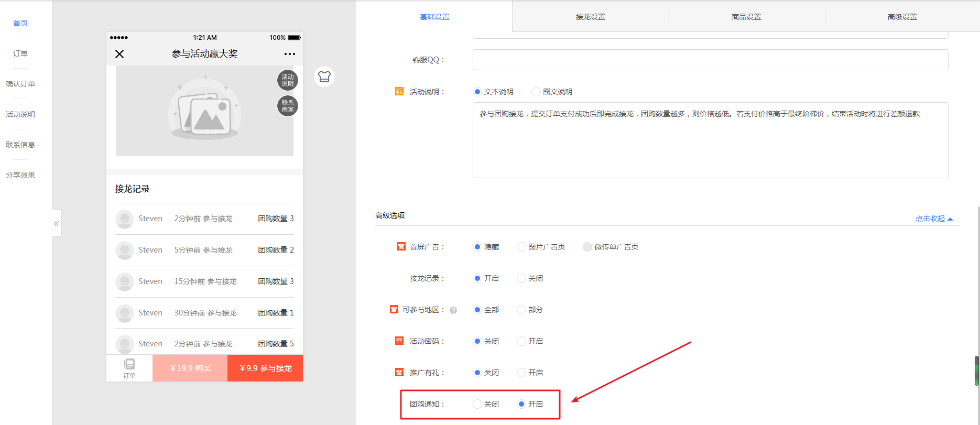Go to 首页 in left sidebar
The height and width of the screenshot is (425, 980).
(20, 23)
